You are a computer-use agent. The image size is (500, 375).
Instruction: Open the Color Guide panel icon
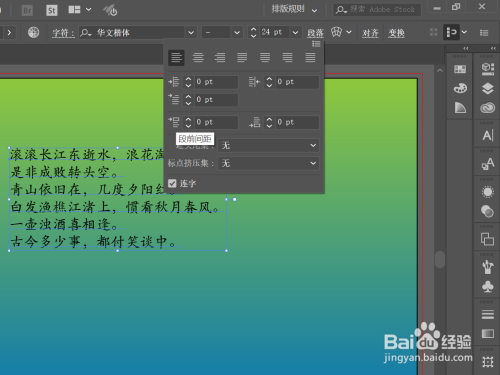pos(460,108)
